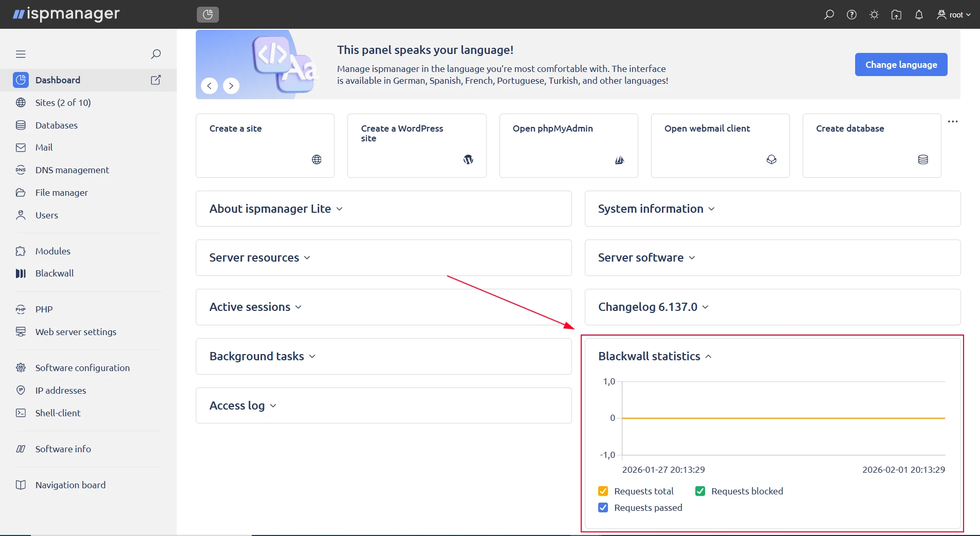Expand the System information panel
The width and height of the screenshot is (980, 536).
pyautogui.click(x=656, y=209)
